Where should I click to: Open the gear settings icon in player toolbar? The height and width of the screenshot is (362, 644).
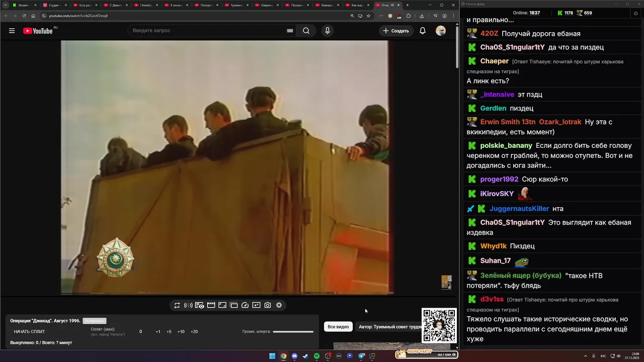coord(279,305)
